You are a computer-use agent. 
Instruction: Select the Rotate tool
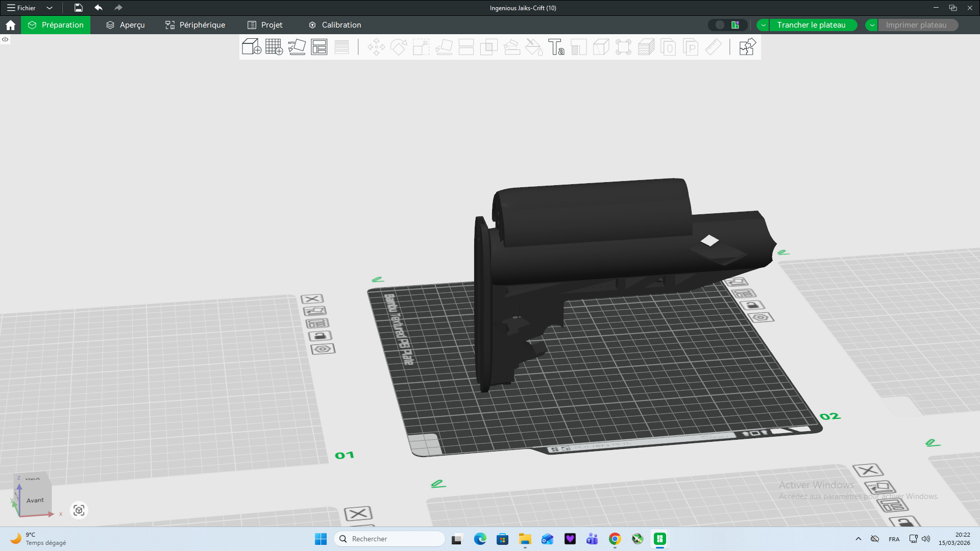tap(399, 47)
